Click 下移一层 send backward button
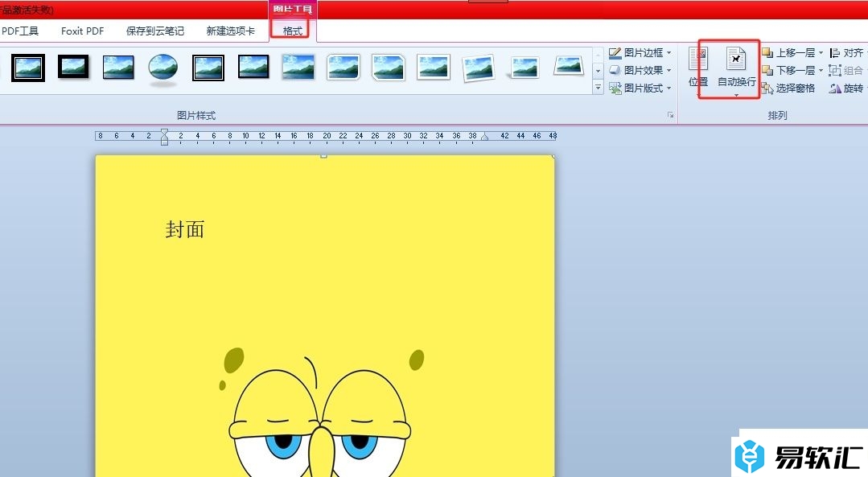 pyautogui.click(x=788, y=70)
